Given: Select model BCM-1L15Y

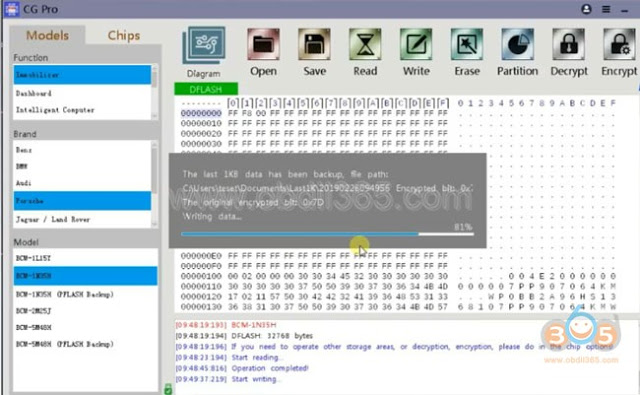Looking at the screenshot, I should 85,258.
